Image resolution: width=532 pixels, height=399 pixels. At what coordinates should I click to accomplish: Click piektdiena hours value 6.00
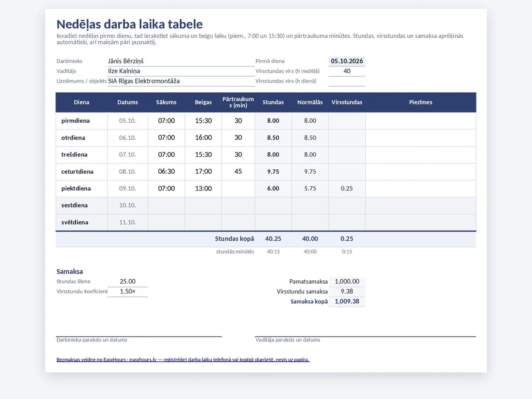pos(273,188)
